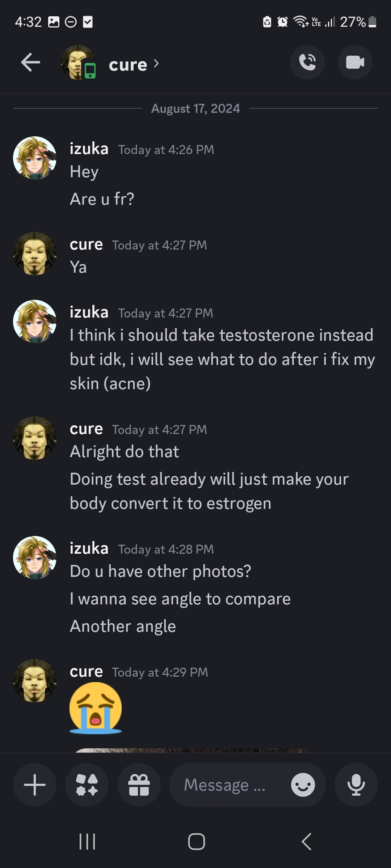This screenshot has height=868, width=391.
Task: Tap the Message input field
Action: point(224,784)
